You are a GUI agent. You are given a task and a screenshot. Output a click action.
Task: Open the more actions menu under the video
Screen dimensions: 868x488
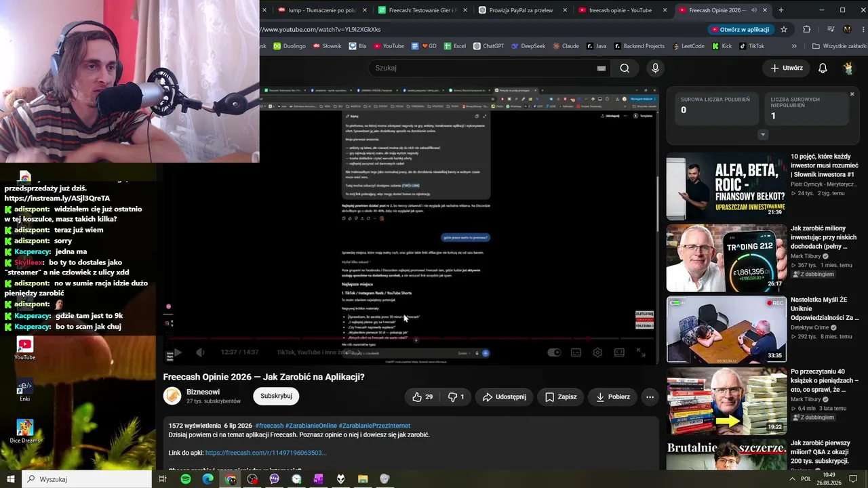point(650,396)
